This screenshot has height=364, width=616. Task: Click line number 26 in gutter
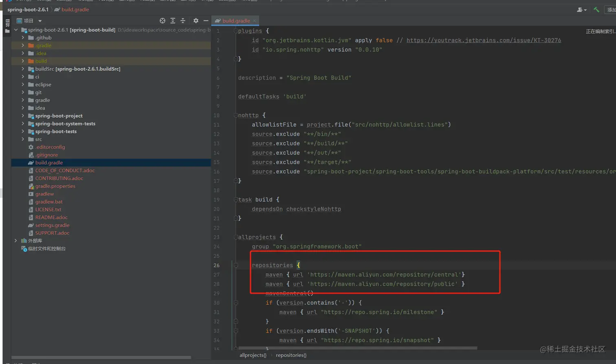point(216,265)
